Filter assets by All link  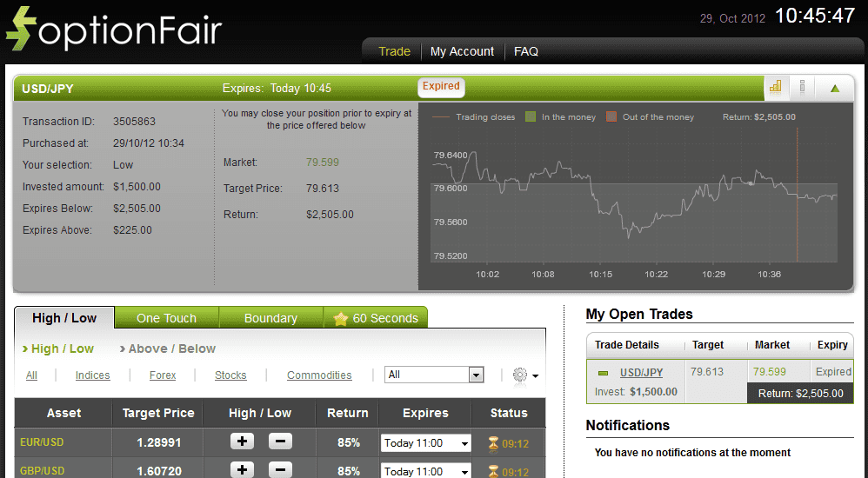pyautogui.click(x=31, y=375)
